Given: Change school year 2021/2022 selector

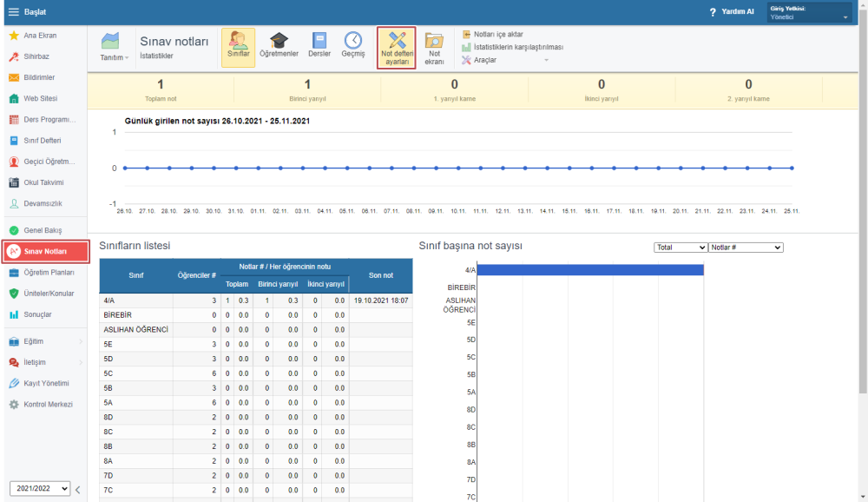Looking at the screenshot, I should [40, 489].
